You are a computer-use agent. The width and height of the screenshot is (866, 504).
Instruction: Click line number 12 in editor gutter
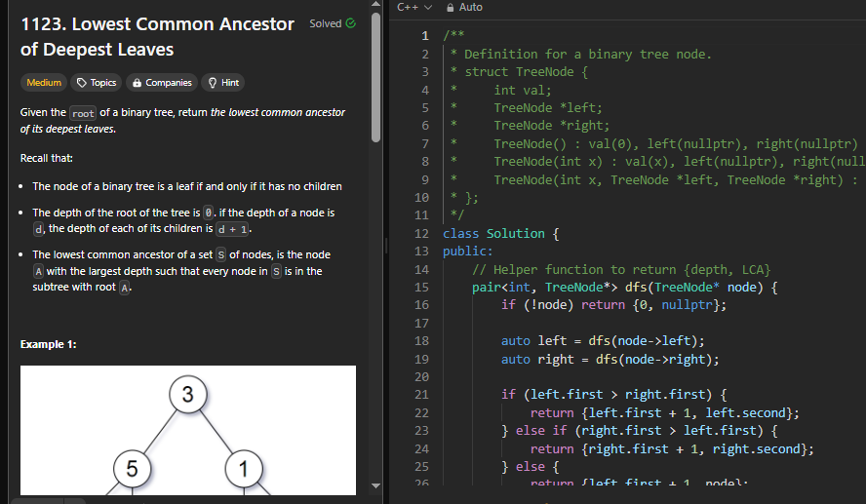pyautogui.click(x=421, y=234)
